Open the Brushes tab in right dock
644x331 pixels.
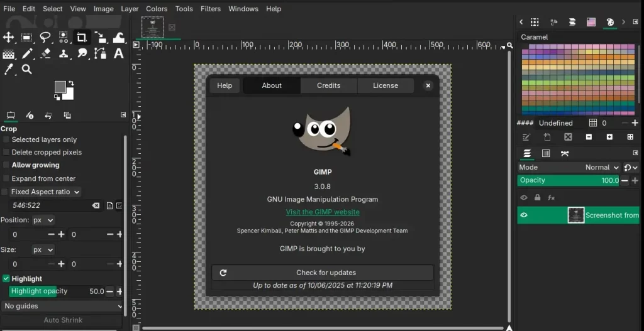click(x=535, y=22)
